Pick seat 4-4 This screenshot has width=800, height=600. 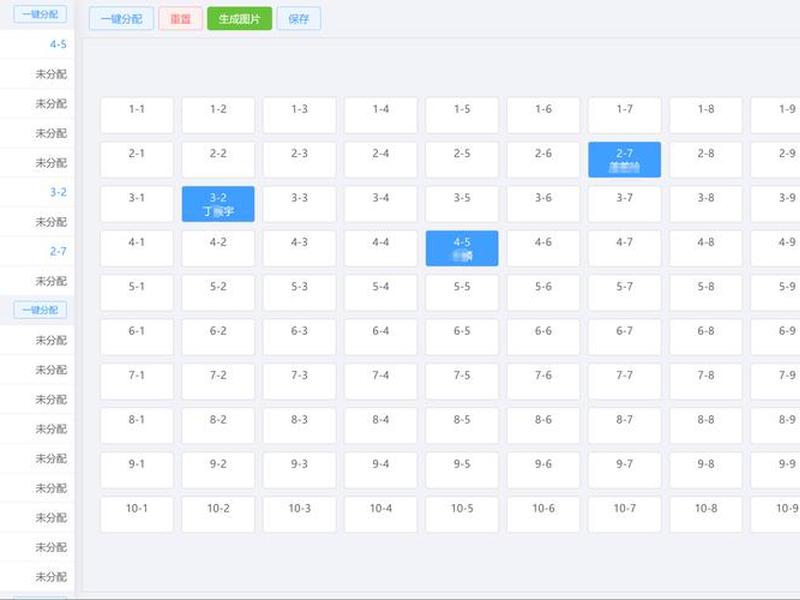click(381, 248)
